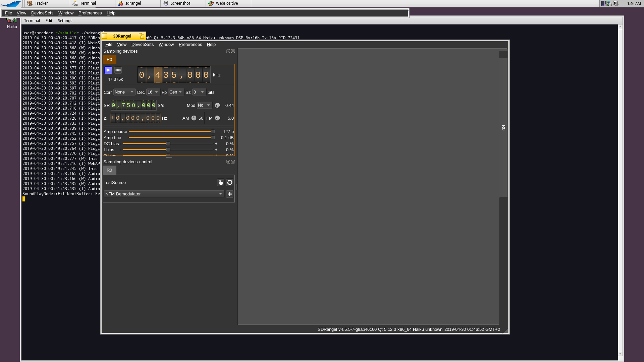Viewport: 644px width, 362px height.
Task: Click the window resize corner of SDRangel
Action: click(x=506, y=331)
